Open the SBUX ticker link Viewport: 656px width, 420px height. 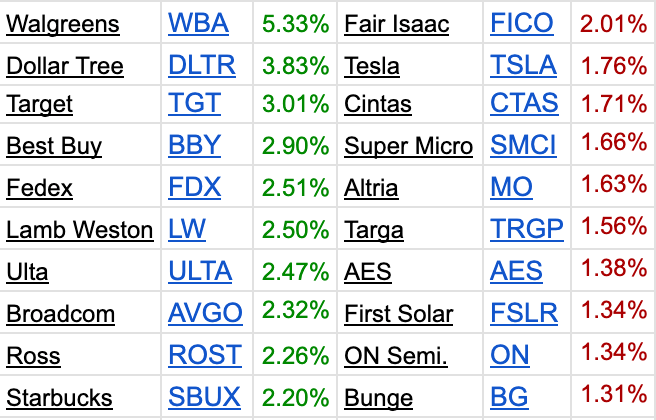tap(204, 397)
